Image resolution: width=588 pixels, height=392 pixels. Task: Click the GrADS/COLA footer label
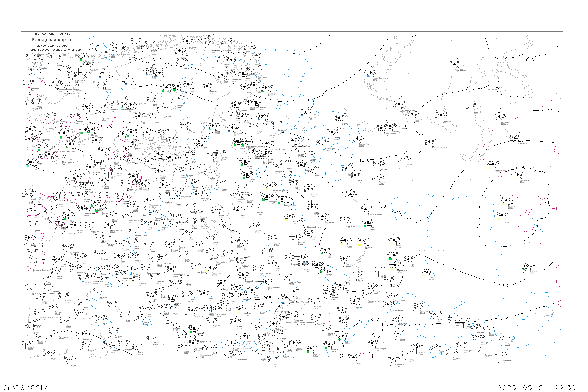26,387
